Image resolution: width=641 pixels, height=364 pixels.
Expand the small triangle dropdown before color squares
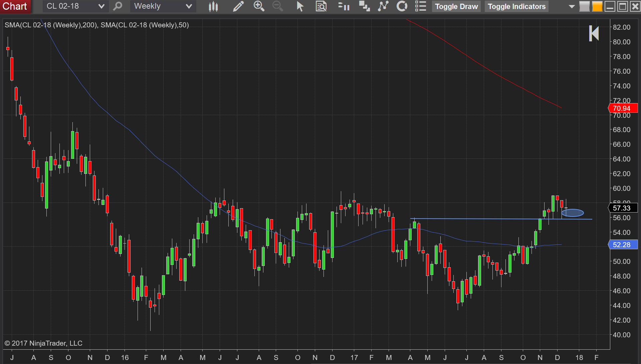572,6
